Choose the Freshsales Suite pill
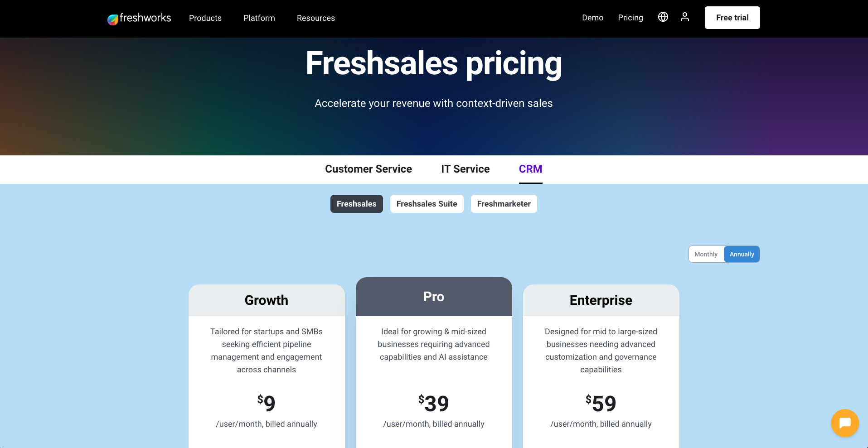 [427, 204]
